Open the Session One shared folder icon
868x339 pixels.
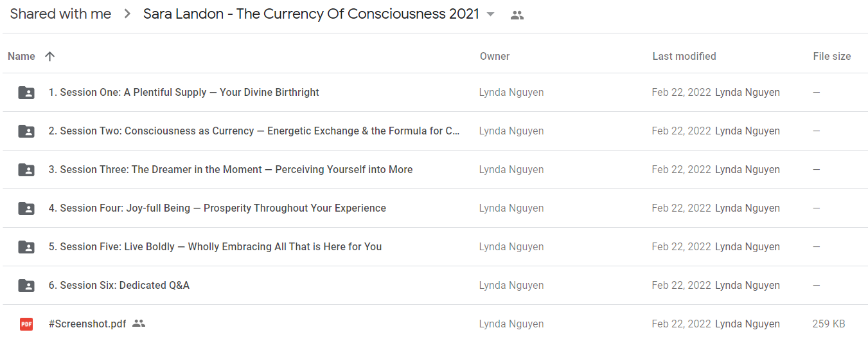point(26,93)
